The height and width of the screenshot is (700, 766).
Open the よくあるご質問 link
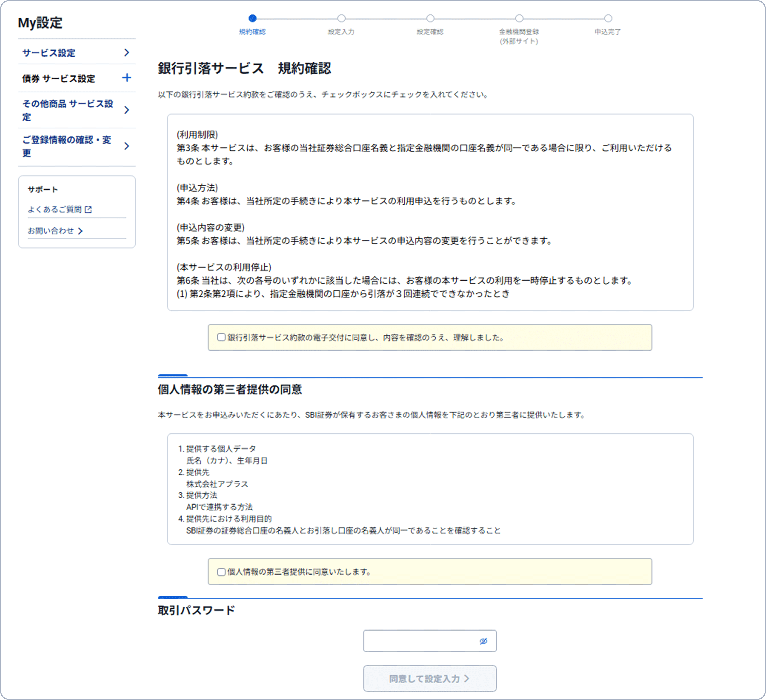55,209
